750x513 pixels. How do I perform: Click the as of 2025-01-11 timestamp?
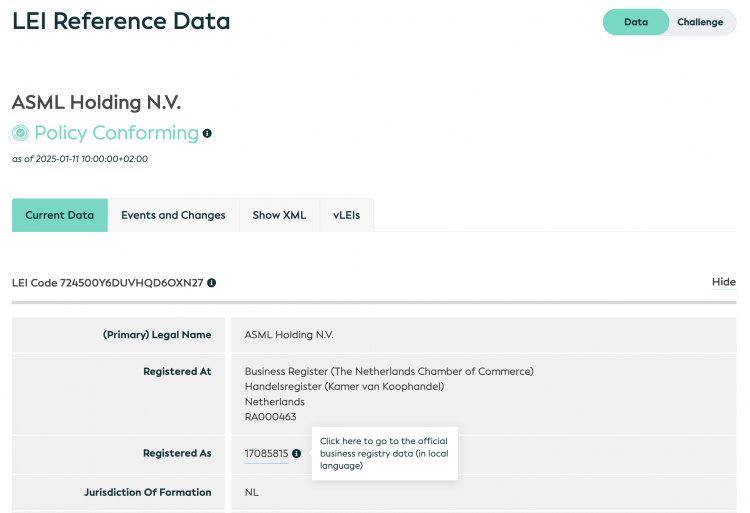pyautogui.click(x=80, y=159)
